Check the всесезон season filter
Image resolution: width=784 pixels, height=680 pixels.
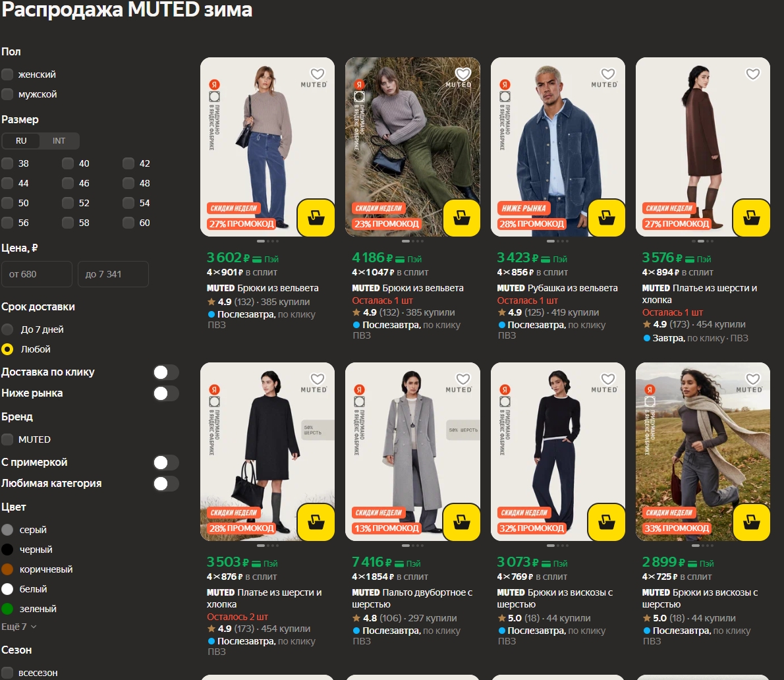coord(7,673)
